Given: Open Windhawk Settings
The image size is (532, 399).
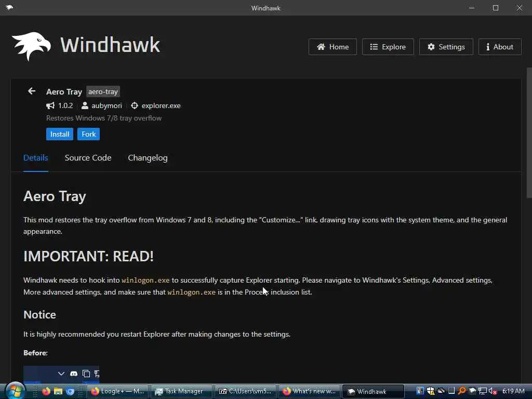Looking at the screenshot, I should point(446,47).
